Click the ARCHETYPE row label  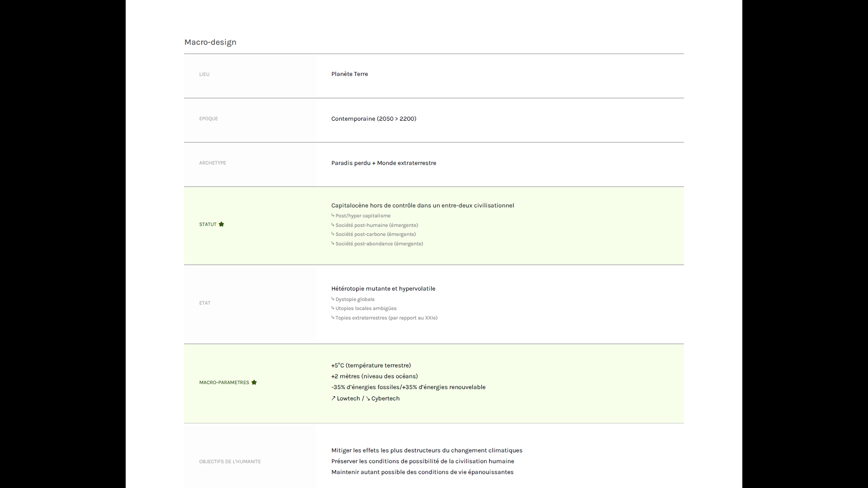click(212, 163)
